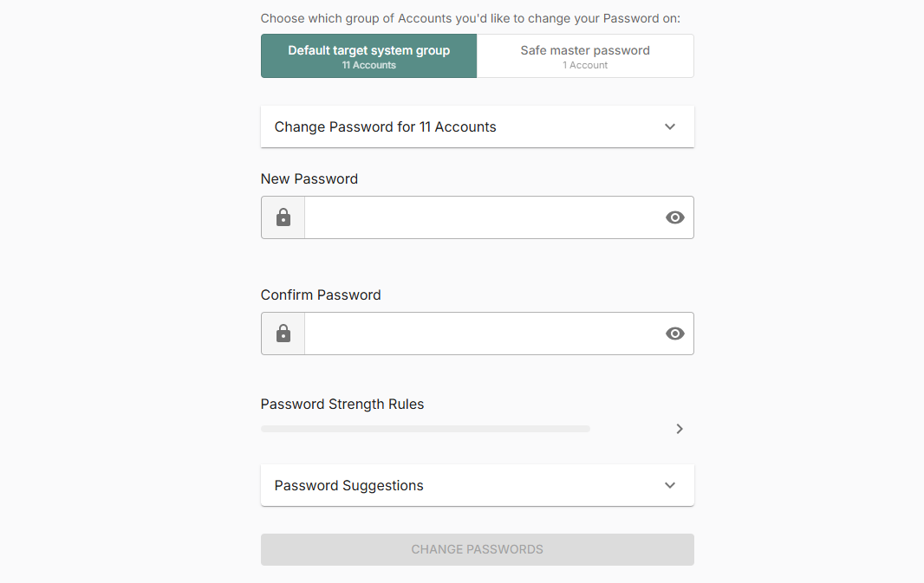Screen dimensions: 924x583
Task: Hide the Confirm Password characters via eye icon
Action: pyautogui.click(x=674, y=334)
